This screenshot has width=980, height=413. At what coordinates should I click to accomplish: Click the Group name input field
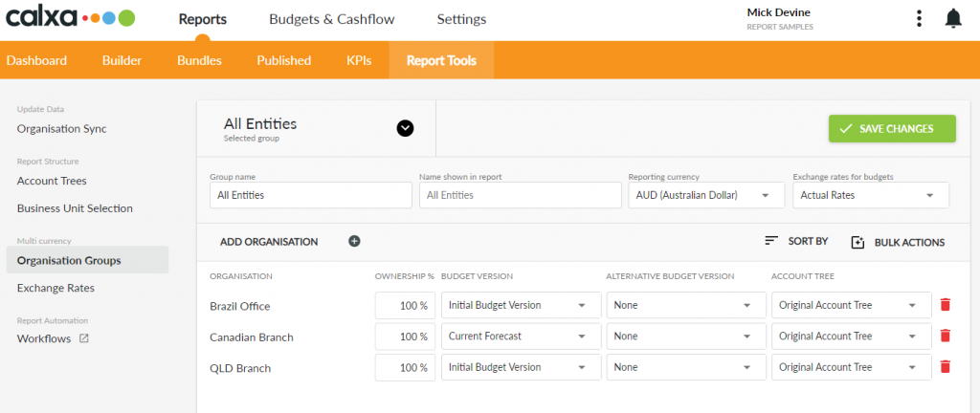pos(311,195)
